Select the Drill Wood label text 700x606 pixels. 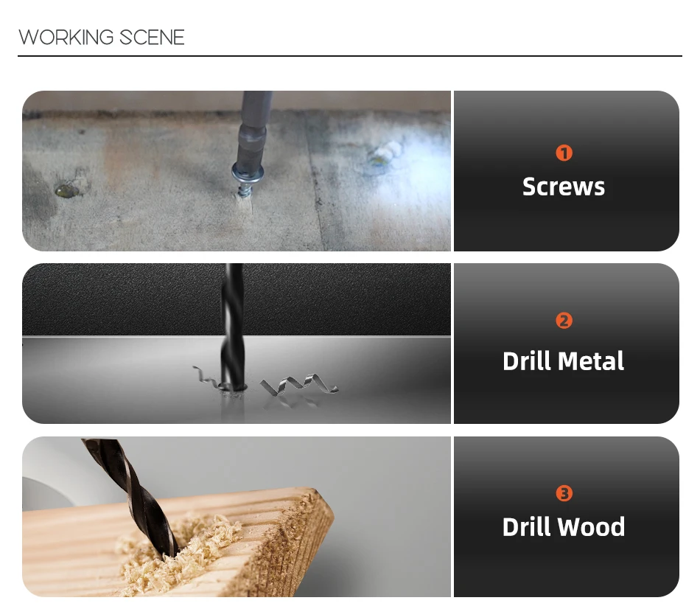564,527
